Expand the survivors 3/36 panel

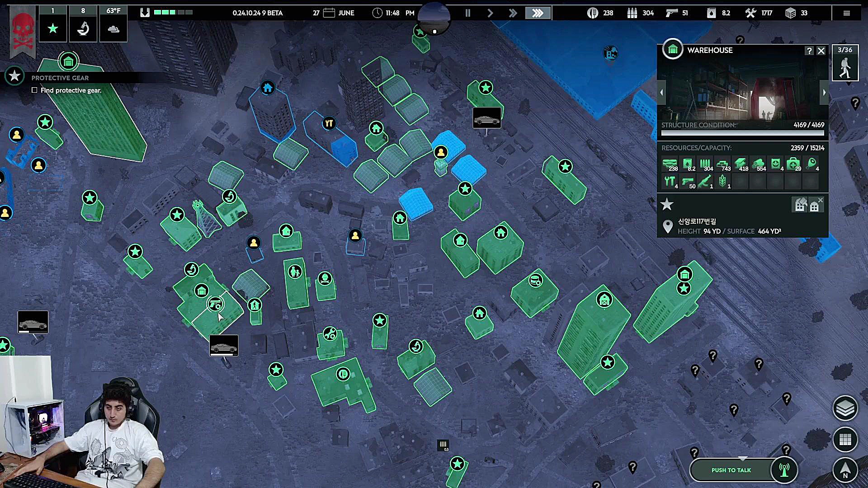tap(845, 63)
